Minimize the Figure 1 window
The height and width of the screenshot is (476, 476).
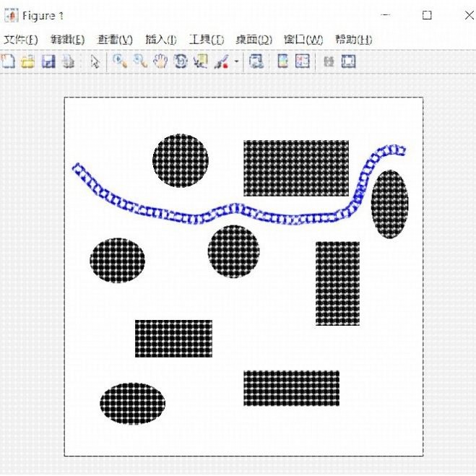(385, 15)
